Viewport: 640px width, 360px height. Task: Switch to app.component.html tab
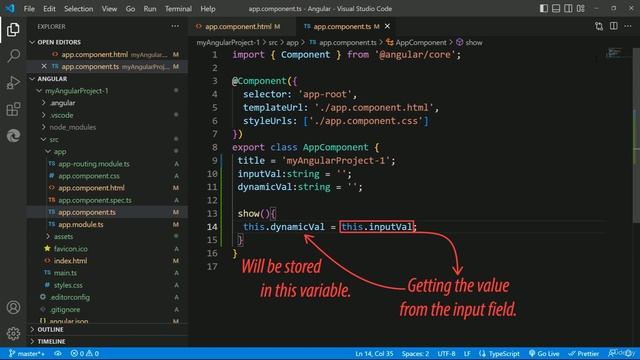point(242,26)
